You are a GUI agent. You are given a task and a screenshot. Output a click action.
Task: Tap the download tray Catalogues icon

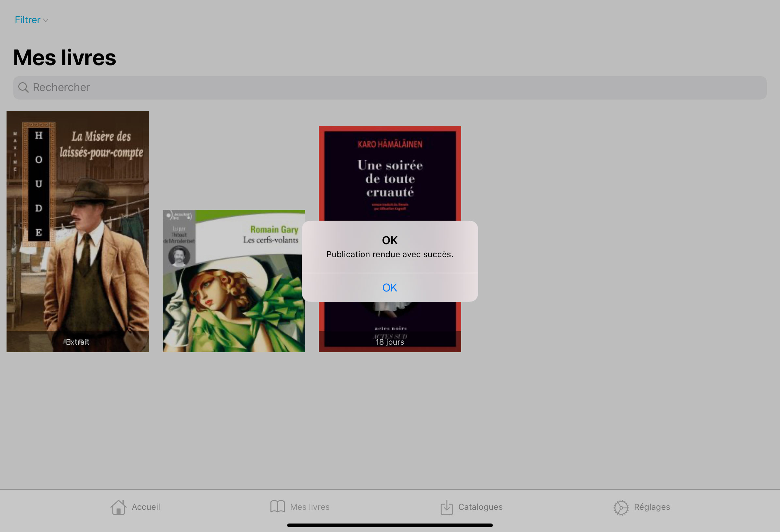pos(447,507)
